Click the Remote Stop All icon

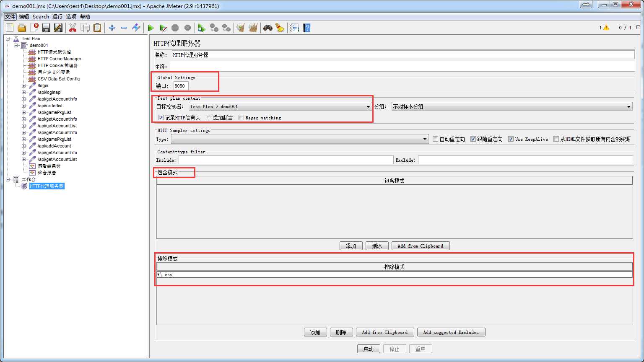[214, 28]
